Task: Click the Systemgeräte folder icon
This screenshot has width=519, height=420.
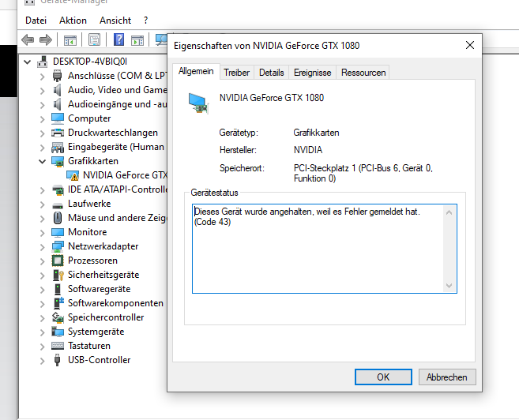Action: point(58,332)
